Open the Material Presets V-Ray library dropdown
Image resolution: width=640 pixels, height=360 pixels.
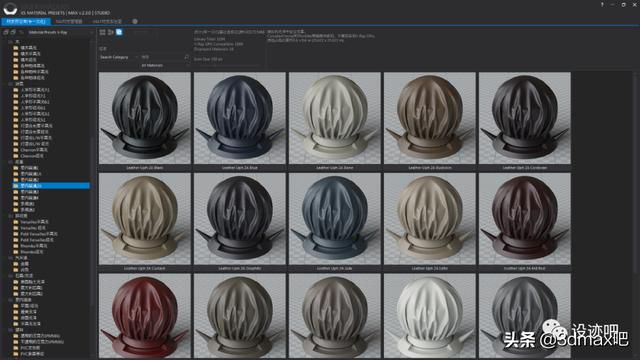(x=58, y=32)
